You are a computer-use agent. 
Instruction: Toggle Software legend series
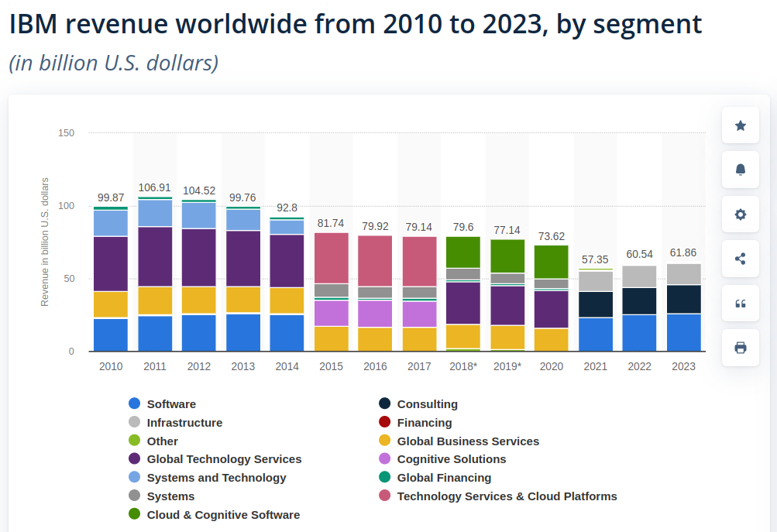tap(162, 403)
